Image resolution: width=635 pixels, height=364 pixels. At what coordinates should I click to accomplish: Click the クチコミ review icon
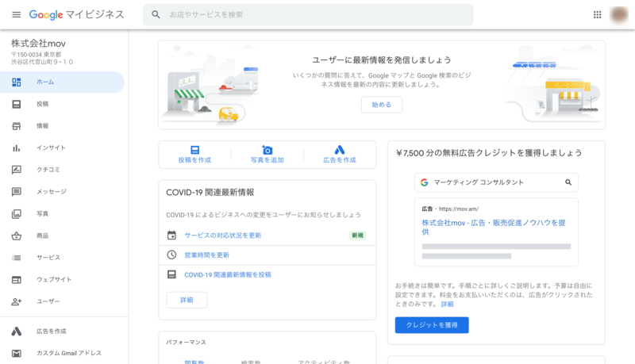pyautogui.click(x=16, y=170)
